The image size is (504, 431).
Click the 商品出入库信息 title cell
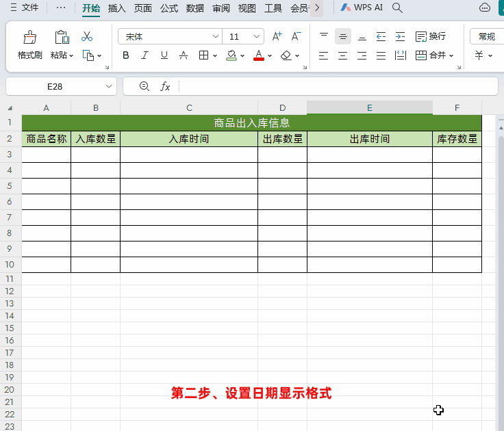(252, 122)
